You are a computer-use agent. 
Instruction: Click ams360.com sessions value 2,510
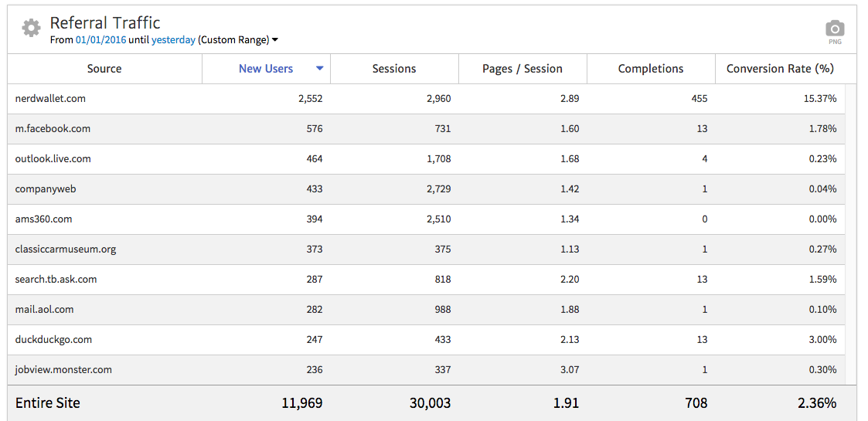tap(438, 219)
